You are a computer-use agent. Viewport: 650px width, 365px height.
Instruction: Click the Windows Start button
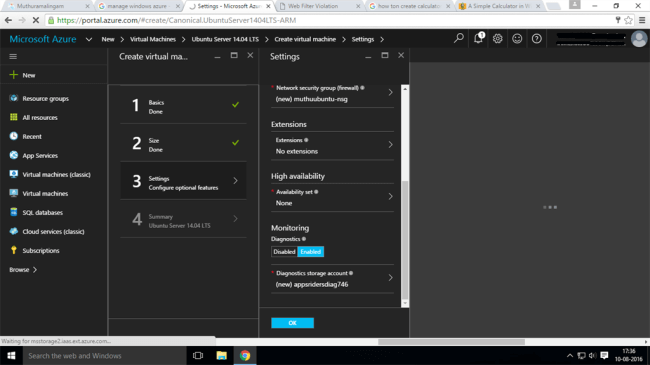click(x=11, y=355)
